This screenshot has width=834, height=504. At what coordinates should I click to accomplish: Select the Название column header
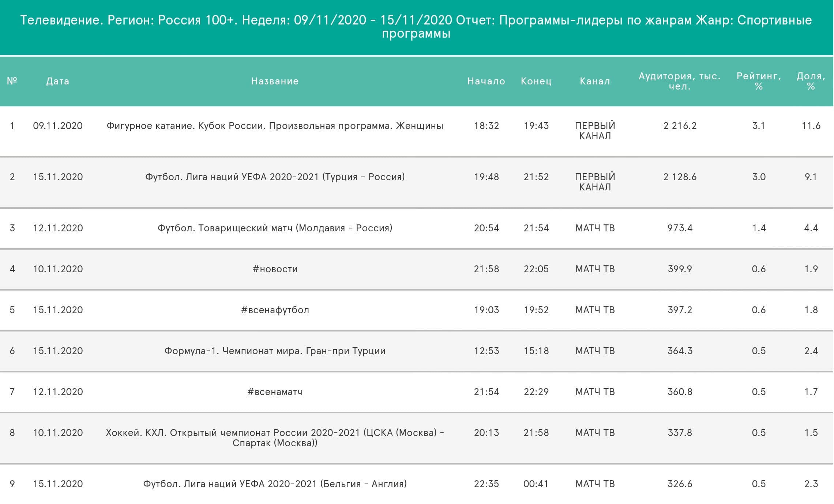tap(275, 81)
